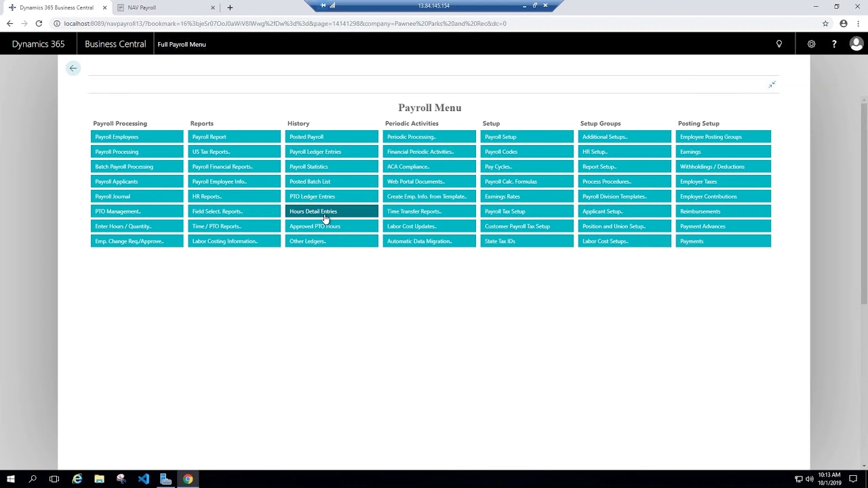Open the lightbulb Tell Me icon
The image size is (868, 488).
coord(779,44)
